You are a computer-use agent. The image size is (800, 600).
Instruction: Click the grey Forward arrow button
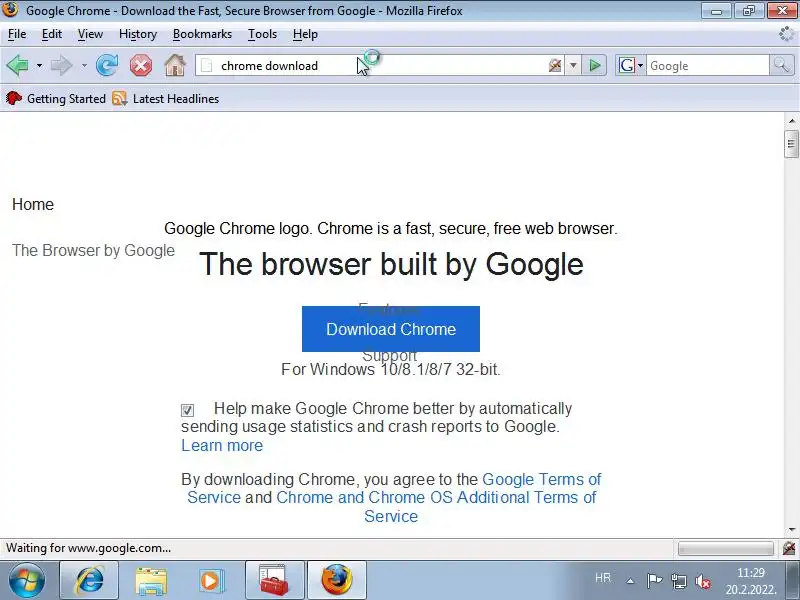click(62, 65)
